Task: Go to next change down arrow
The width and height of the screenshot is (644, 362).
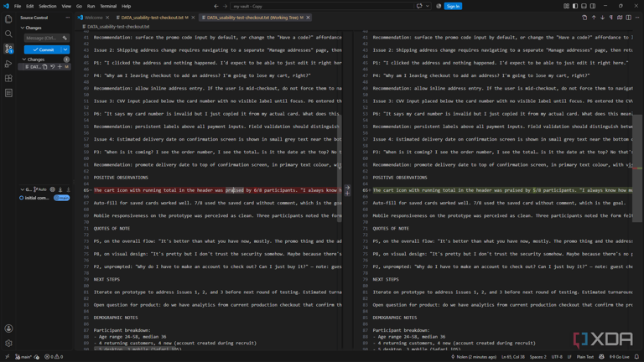Action: click(603, 18)
